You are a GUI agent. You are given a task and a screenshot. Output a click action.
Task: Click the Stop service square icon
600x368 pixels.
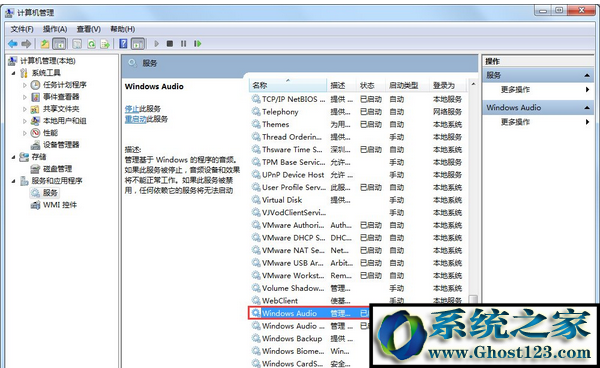click(x=170, y=44)
